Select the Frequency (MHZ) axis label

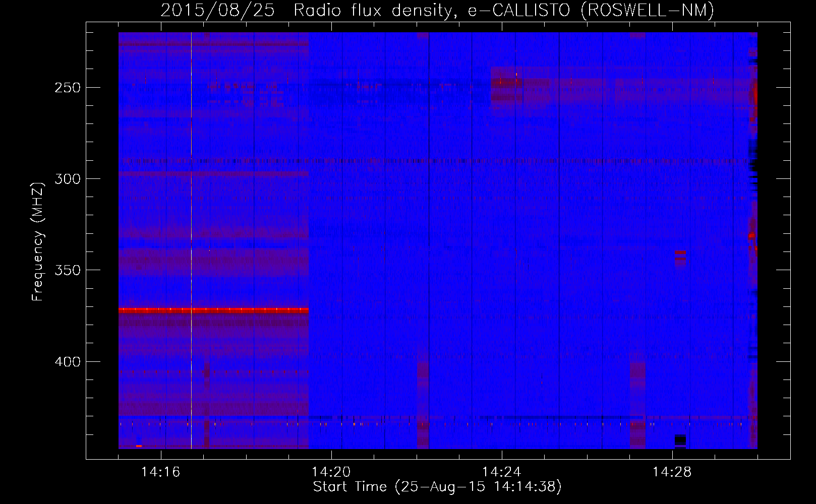coord(38,242)
